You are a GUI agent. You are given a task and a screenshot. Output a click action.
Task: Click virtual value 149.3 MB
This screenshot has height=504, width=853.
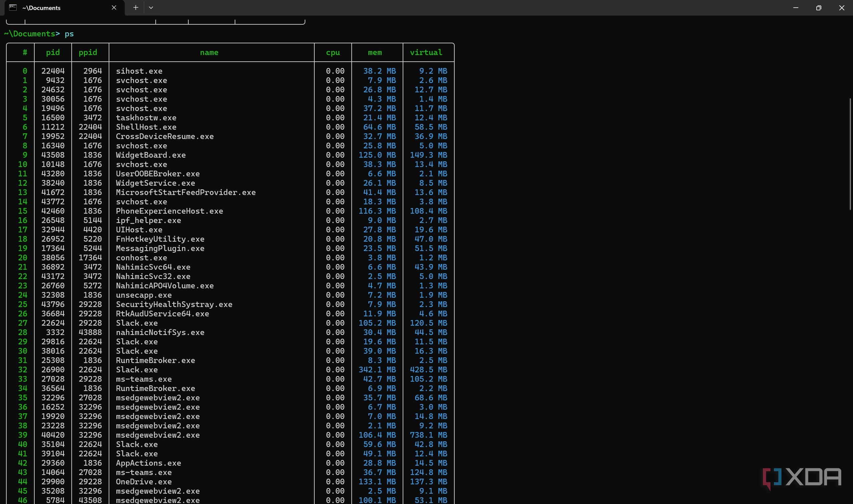tap(429, 155)
